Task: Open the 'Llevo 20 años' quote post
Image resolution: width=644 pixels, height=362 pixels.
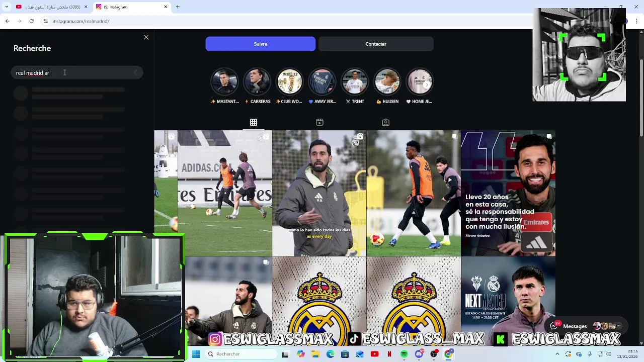Action: [508, 194]
